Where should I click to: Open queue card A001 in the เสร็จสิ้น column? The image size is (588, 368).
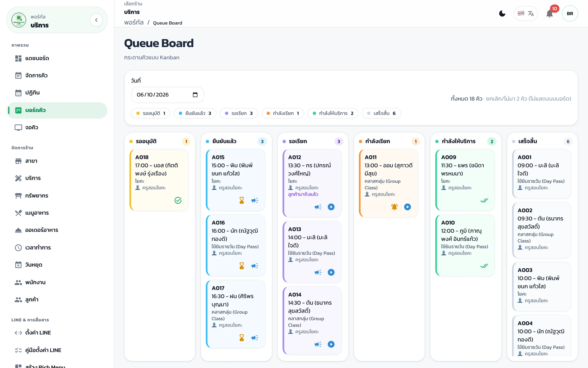[x=541, y=174]
